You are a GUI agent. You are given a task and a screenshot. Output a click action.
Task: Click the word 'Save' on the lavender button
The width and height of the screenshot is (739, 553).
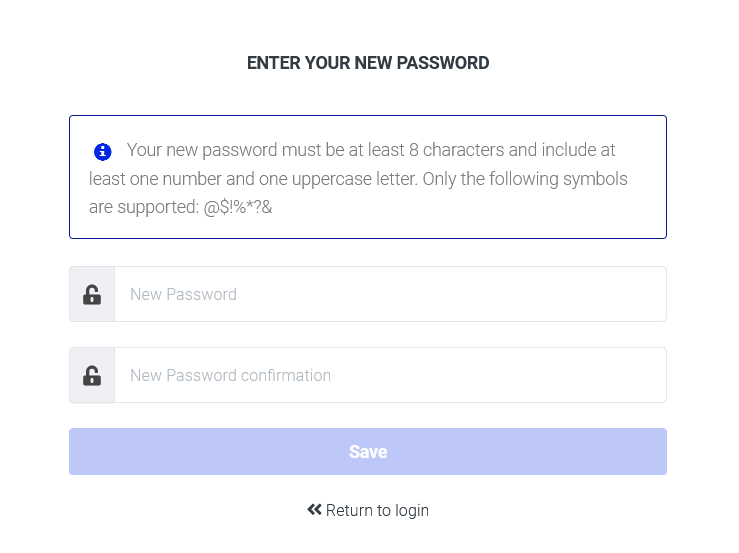(x=368, y=452)
